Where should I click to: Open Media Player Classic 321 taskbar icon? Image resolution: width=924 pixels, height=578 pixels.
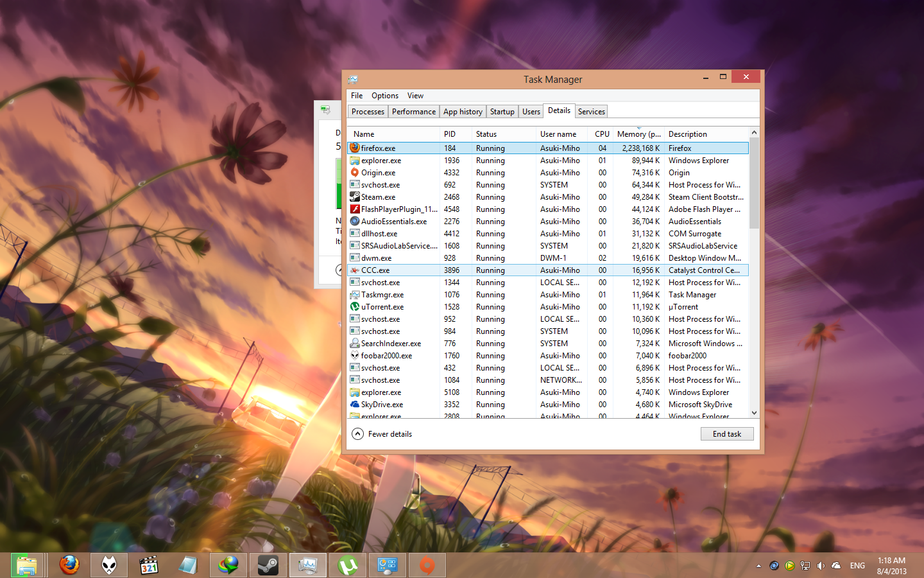149,565
